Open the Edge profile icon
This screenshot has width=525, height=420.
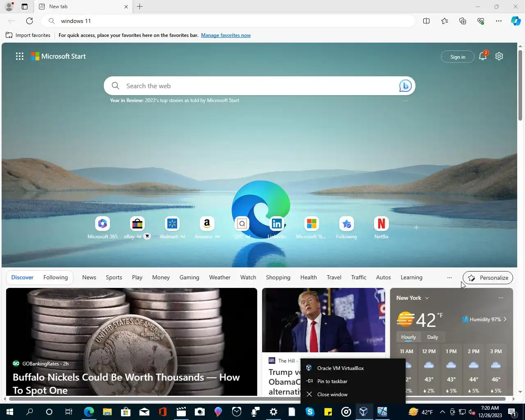click(x=9, y=7)
